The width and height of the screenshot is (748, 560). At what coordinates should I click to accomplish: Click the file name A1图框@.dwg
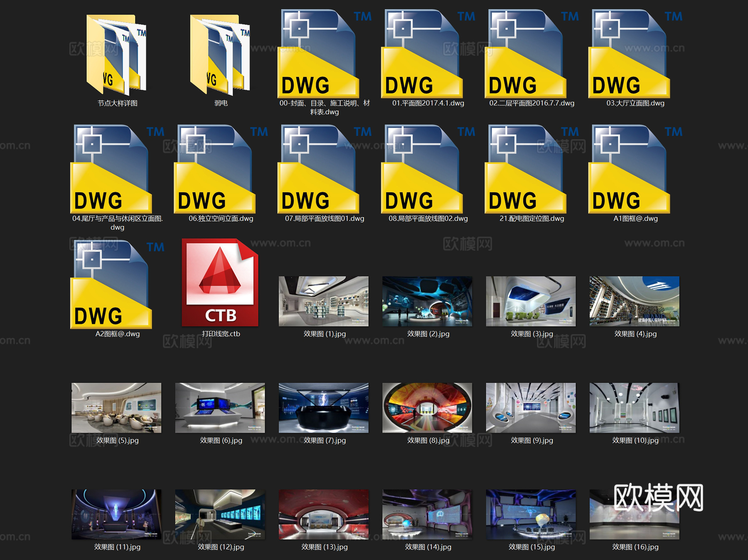point(635,218)
